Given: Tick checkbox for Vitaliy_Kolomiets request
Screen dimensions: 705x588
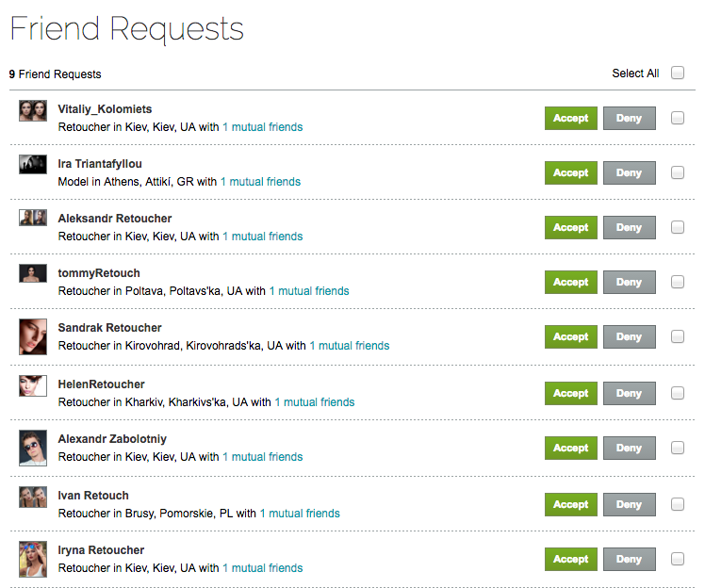Looking at the screenshot, I should [x=678, y=119].
